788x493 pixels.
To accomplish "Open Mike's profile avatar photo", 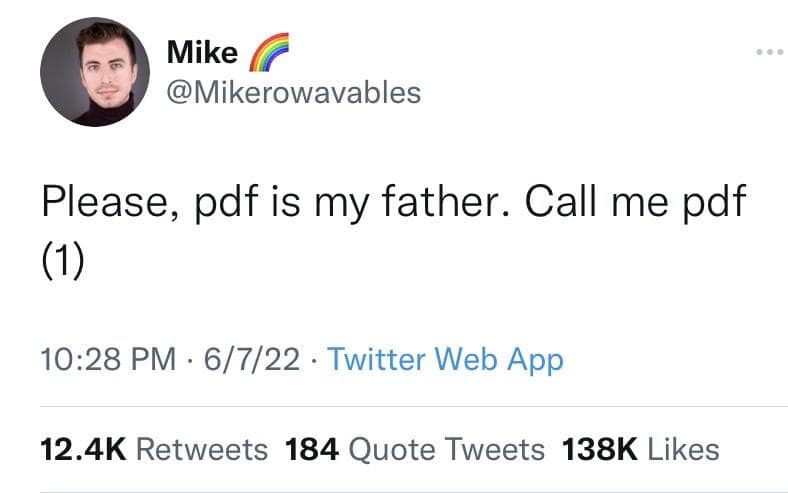I will tap(95, 71).
